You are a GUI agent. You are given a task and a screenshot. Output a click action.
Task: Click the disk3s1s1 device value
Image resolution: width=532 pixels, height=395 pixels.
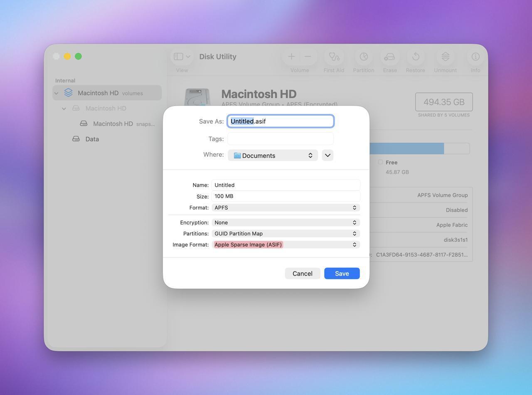pyautogui.click(x=456, y=240)
